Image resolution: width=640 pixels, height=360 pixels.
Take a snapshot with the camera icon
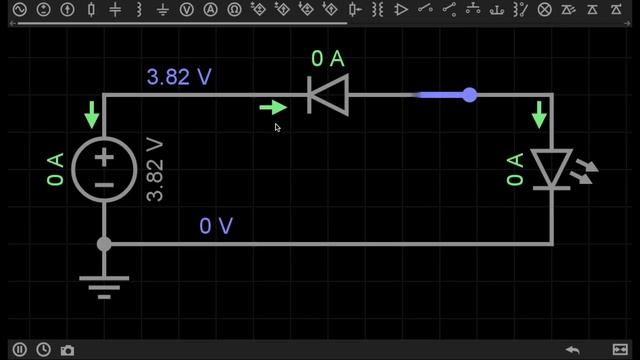point(67,350)
